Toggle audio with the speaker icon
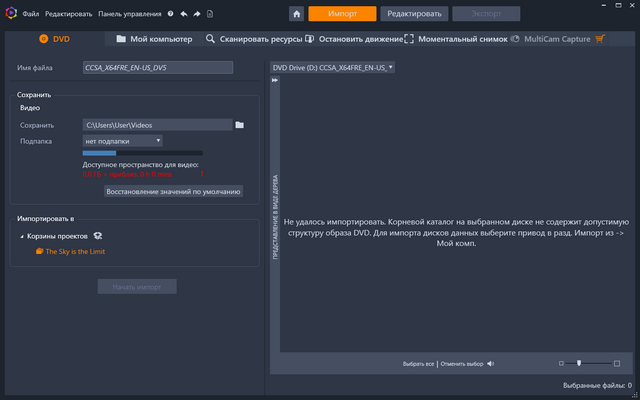This screenshot has height=400, width=640. [491, 363]
